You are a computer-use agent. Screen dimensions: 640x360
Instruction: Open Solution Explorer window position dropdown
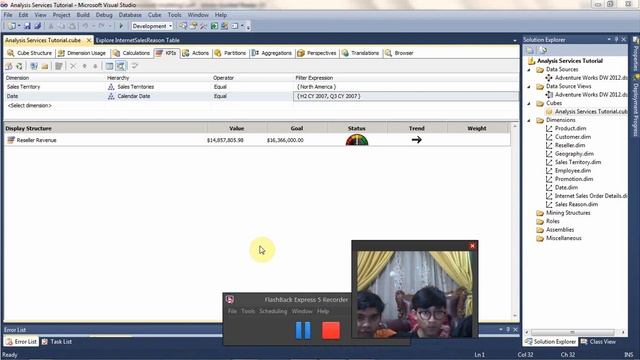[609, 40]
